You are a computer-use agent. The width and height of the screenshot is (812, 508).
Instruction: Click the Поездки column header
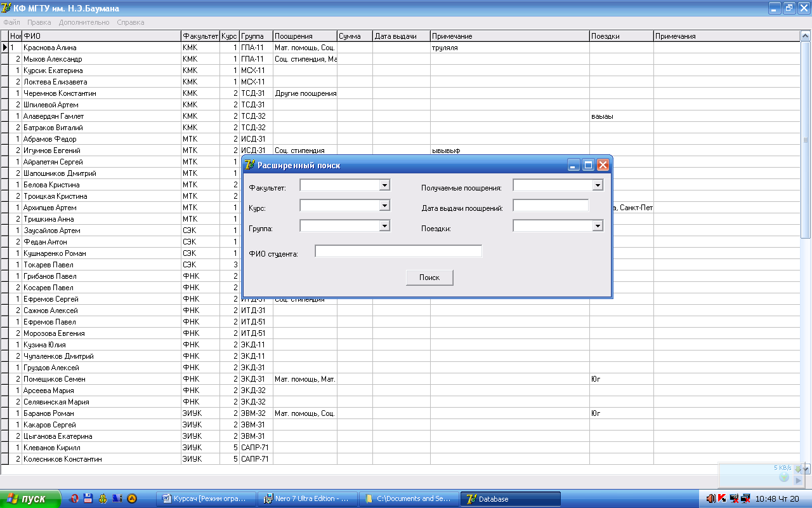(622, 36)
